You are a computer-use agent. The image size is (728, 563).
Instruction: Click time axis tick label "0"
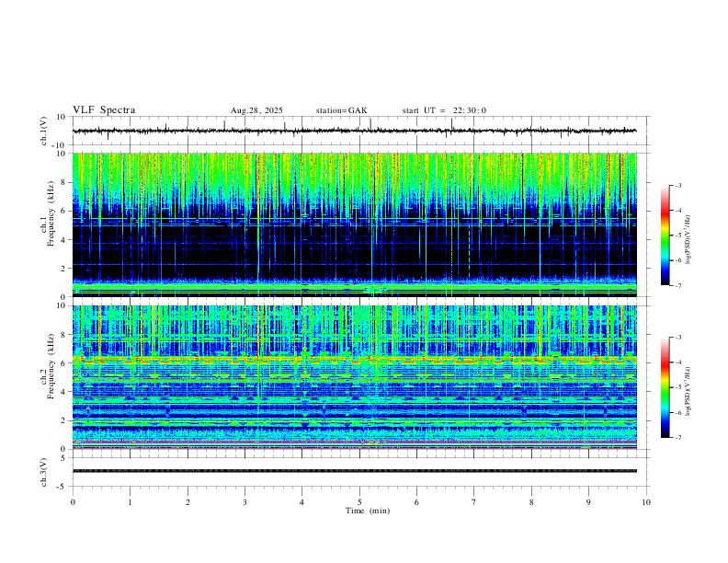(x=73, y=502)
